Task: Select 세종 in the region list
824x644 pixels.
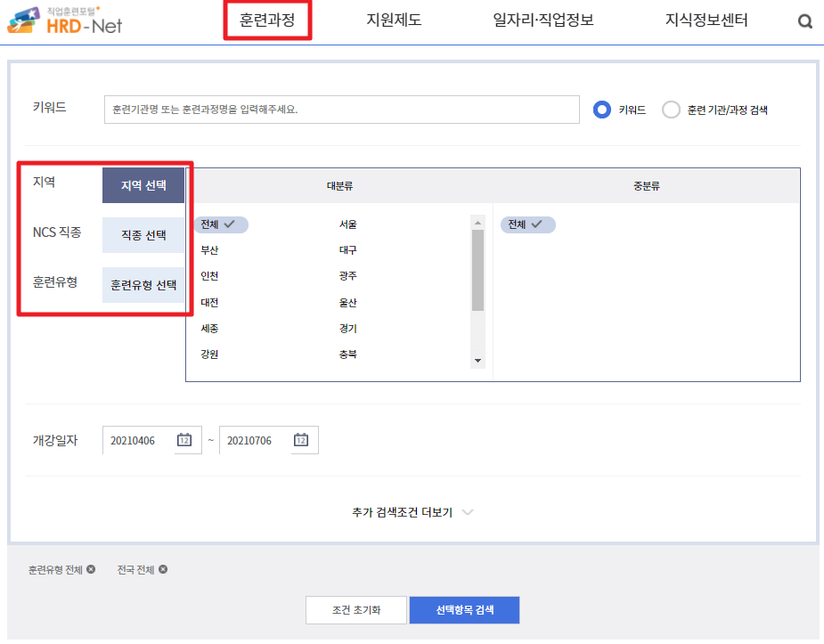Action: 209,329
